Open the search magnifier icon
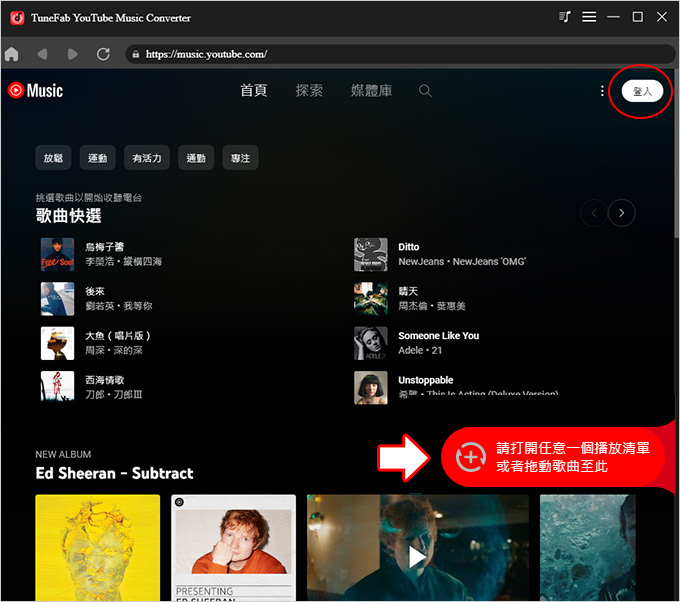This screenshot has width=680, height=602. pos(425,91)
